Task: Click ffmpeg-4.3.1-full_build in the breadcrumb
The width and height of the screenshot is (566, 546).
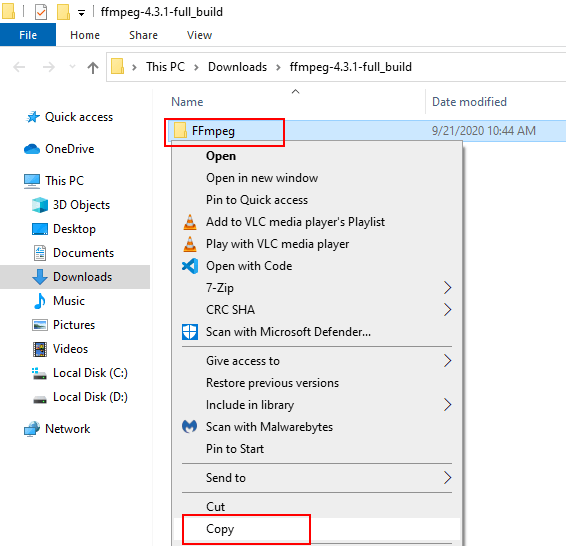Action: [x=351, y=67]
